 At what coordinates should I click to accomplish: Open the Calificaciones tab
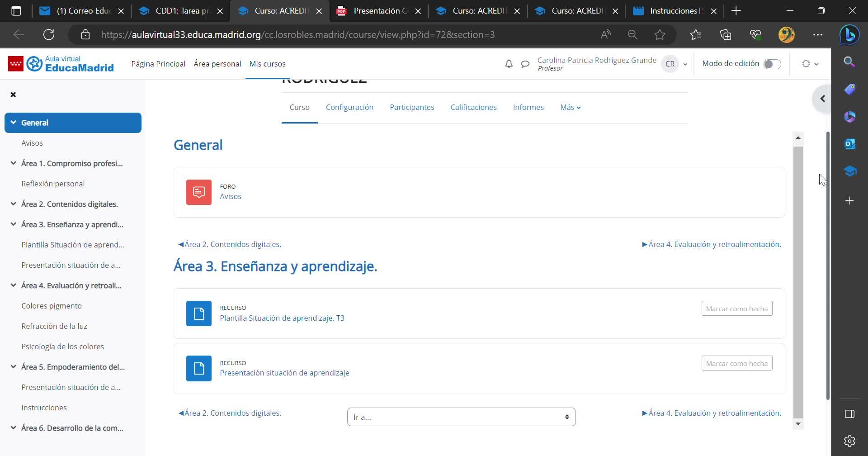coord(473,107)
